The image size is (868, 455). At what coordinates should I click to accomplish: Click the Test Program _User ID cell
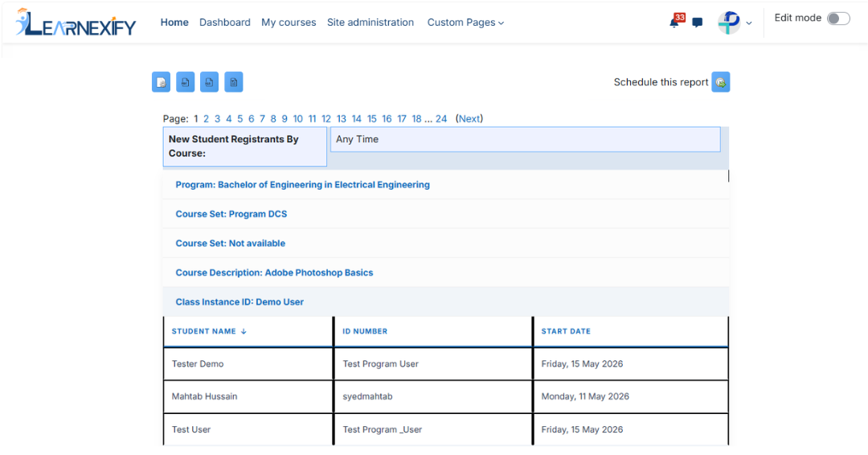coord(433,429)
